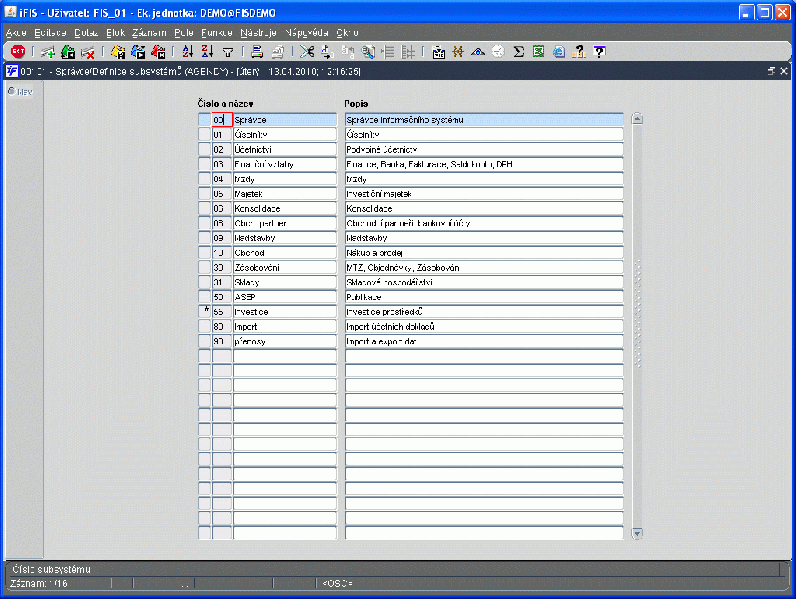Open the Okno menu

click(x=347, y=32)
